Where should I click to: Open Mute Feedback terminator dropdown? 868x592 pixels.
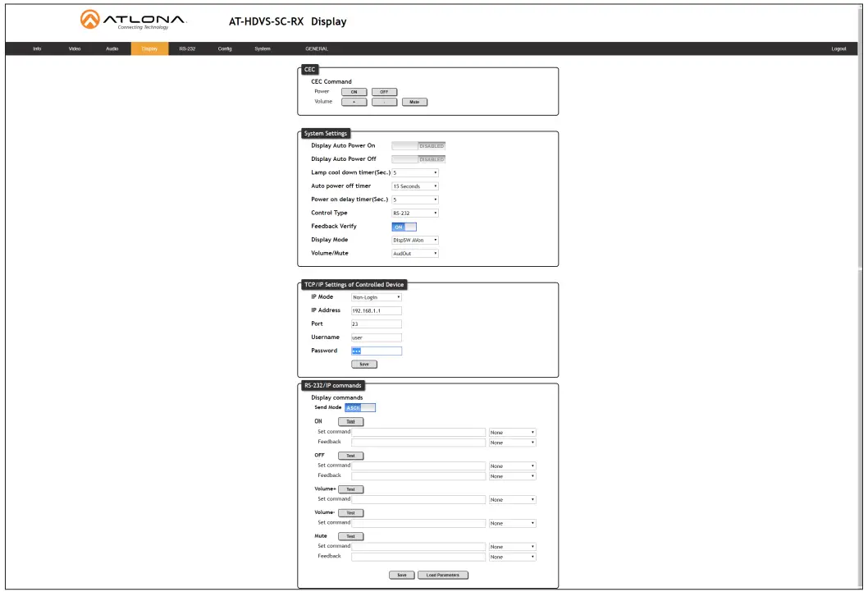click(x=513, y=558)
